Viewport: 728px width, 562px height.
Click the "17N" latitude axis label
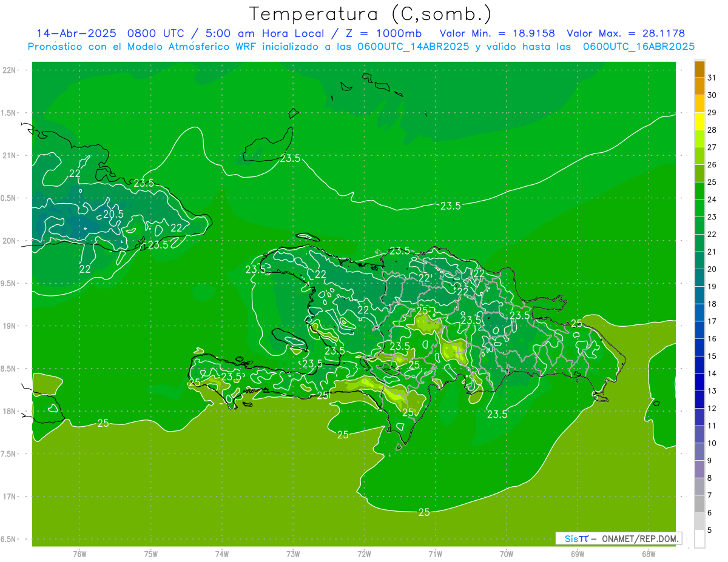[x=9, y=497]
